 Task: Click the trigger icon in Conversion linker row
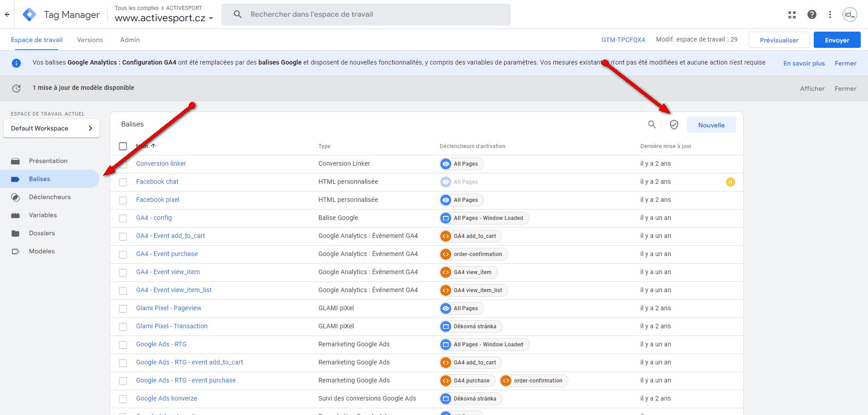tap(446, 164)
